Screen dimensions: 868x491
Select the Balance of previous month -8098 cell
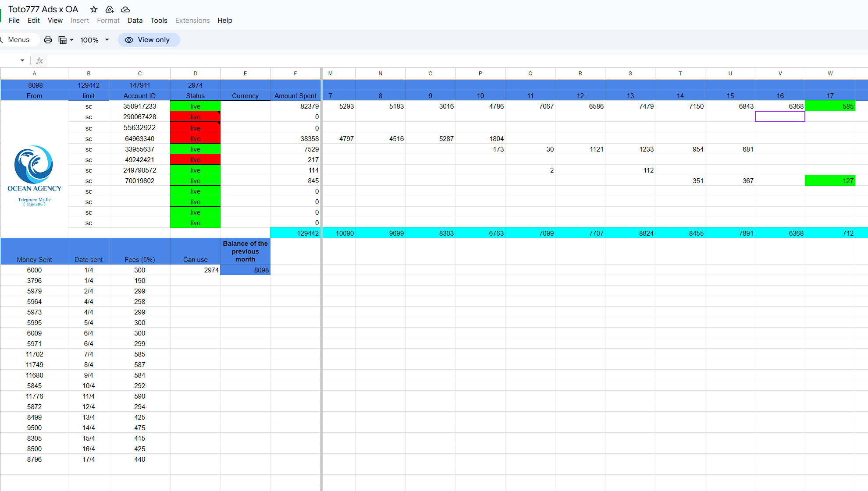pyautogui.click(x=245, y=270)
